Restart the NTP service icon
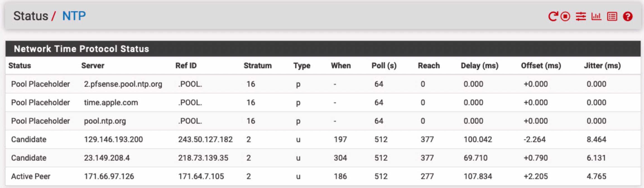This screenshot has height=188, width=644. point(553,16)
